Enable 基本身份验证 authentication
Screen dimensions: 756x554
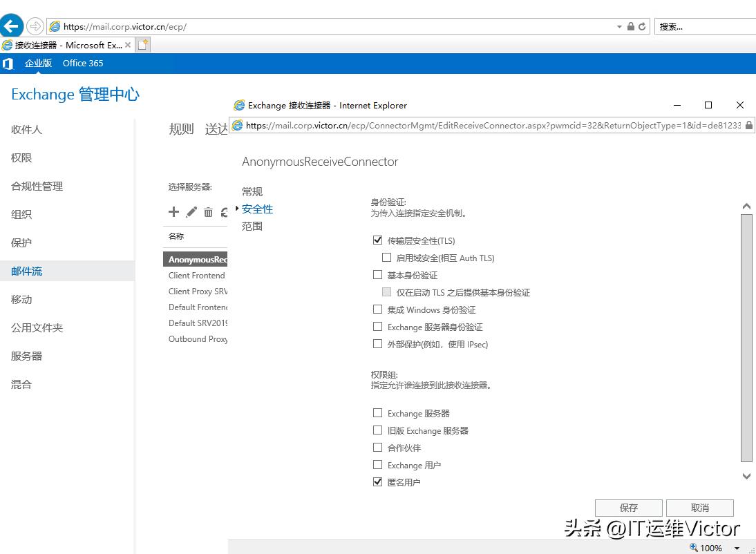pos(377,274)
